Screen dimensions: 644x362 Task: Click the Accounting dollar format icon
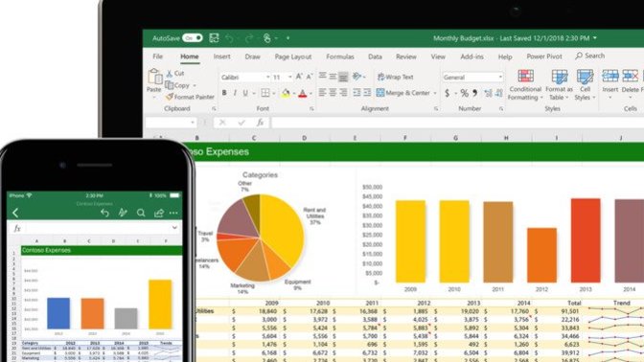click(x=448, y=93)
